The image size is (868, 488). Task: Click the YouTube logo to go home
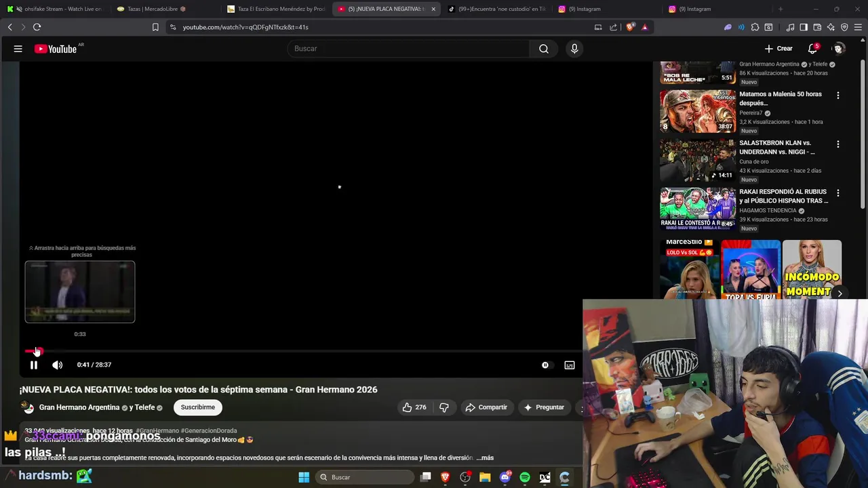(56, 49)
